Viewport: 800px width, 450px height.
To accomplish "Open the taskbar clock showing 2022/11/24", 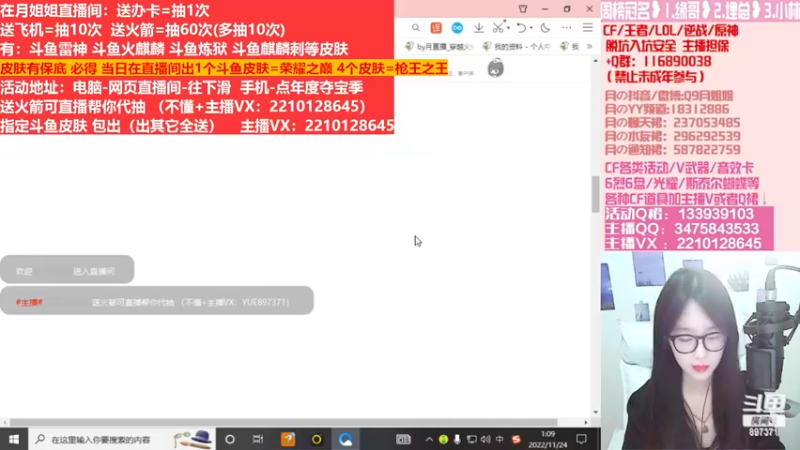I will pos(547,439).
